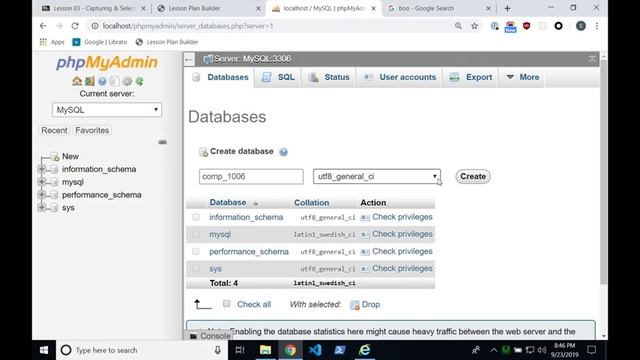The height and width of the screenshot is (360, 640).
Task: Bookmark this page star icon
Action: (474, 26)
